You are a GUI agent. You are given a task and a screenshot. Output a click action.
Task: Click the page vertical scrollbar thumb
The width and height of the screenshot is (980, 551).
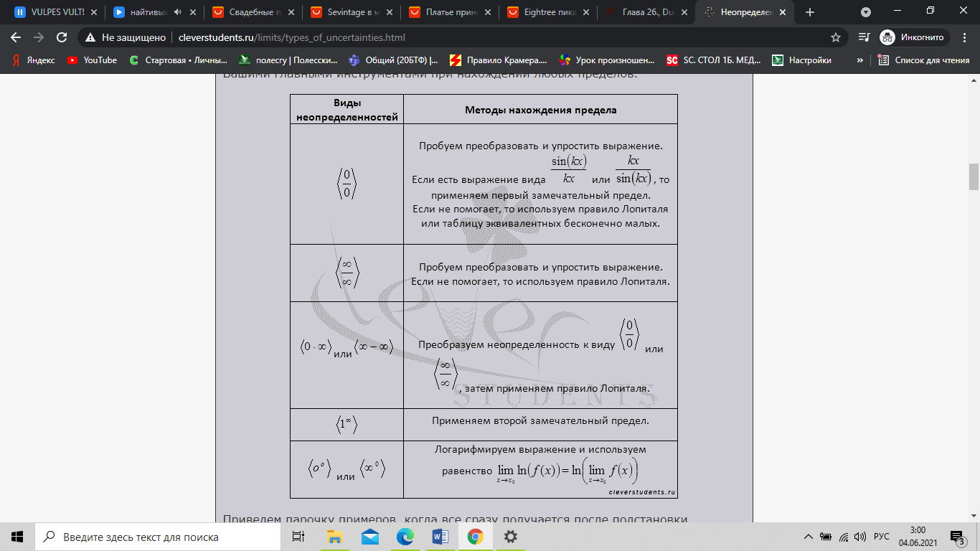pyautogui.click(x=974, y=176)
